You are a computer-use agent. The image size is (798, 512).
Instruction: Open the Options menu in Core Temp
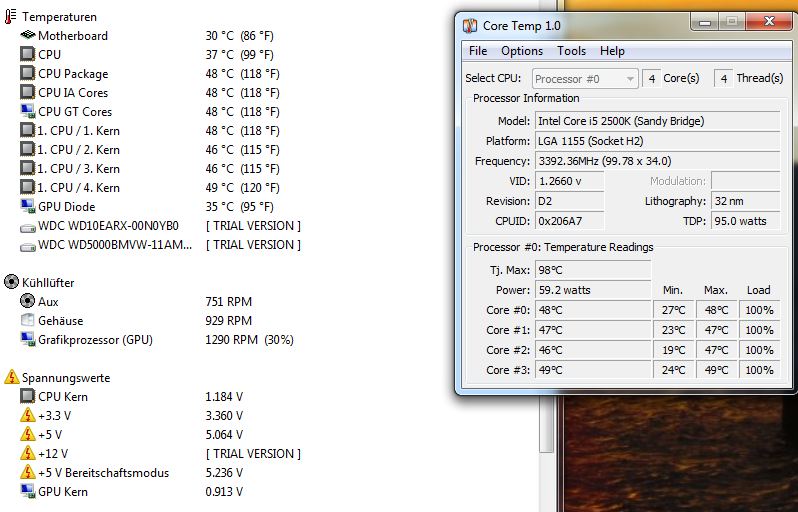point(522,51)
